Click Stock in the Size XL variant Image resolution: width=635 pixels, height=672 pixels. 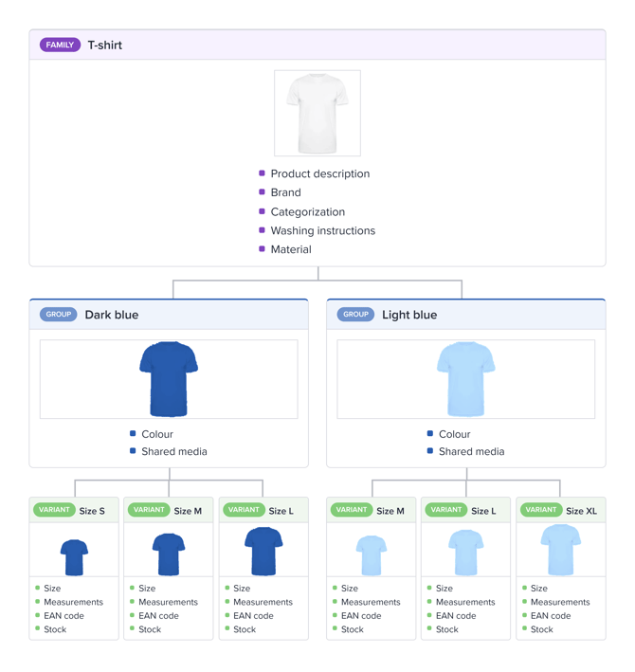click(541, 629)
